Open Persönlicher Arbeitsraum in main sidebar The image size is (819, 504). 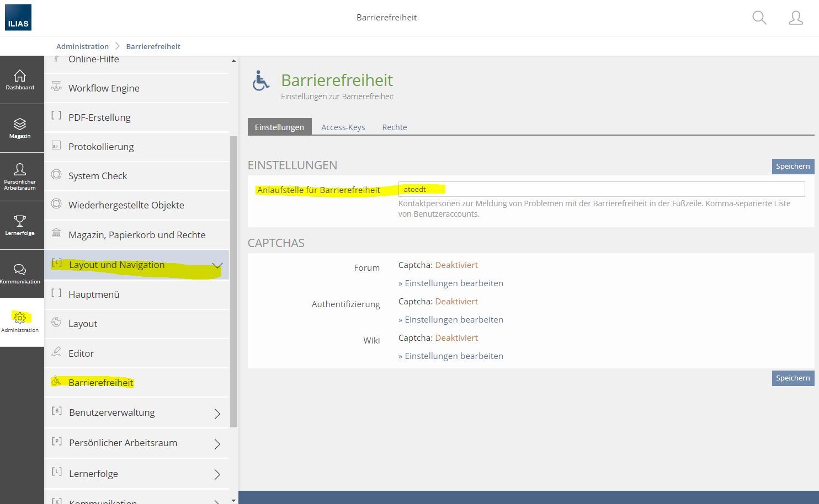pyautogui.click(x=20, y=176)
